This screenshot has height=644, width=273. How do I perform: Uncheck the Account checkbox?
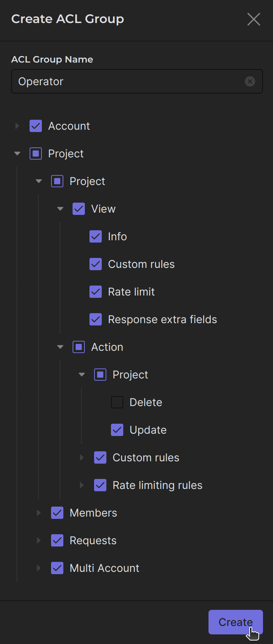point(36,126)
